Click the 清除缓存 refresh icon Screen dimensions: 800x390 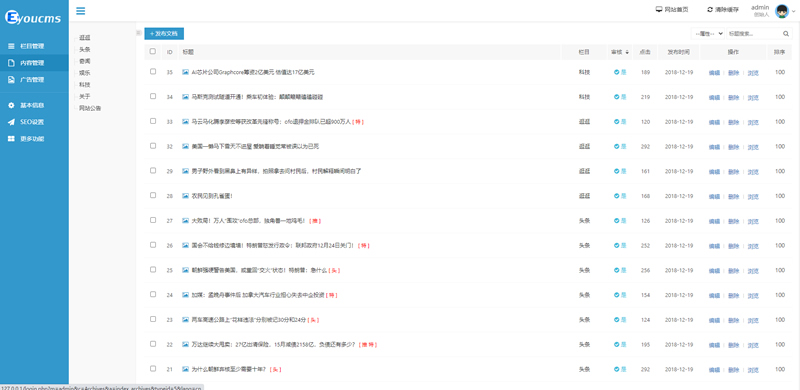[x=710, y=9]
